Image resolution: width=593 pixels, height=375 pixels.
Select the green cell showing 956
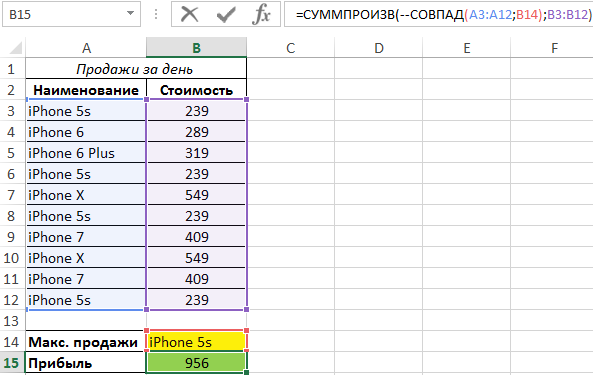click(197, 363)
